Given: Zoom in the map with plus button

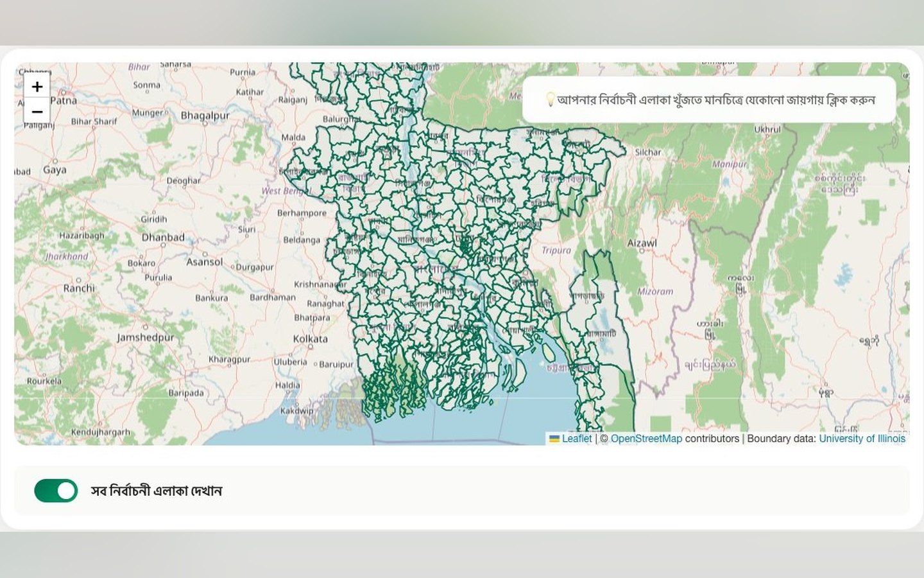Looking at the screenshot, I should (x=37, y=86).
